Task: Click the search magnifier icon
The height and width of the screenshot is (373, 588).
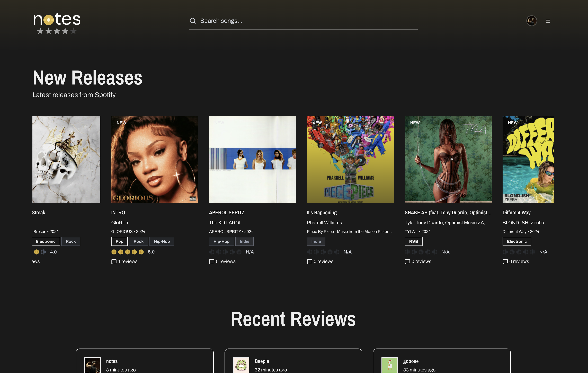Action: point(193,21)
